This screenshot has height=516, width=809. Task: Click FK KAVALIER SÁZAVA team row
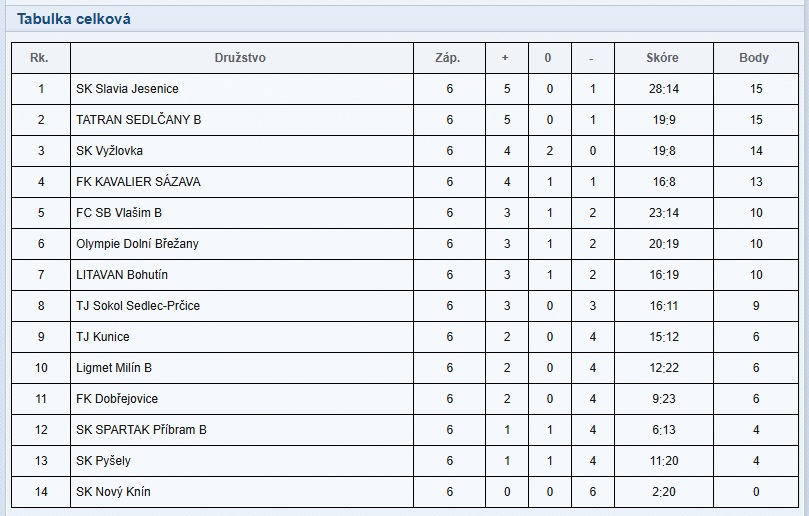[x=138, y=182]
